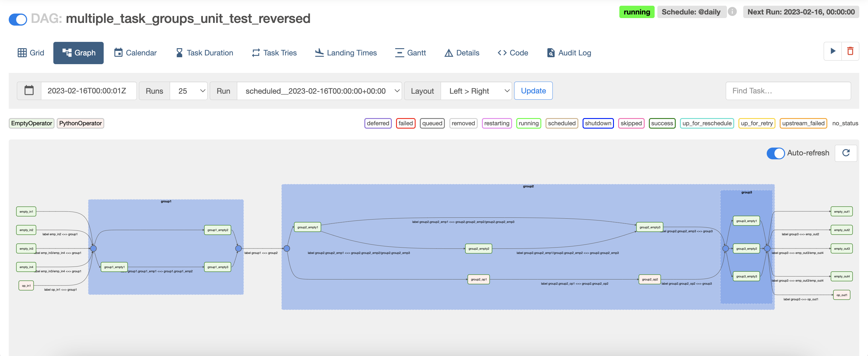The width and height of the screenshot is (868, 356).
Task: Click the red delete DAG trash icon
Action: (x=850, y=51)
